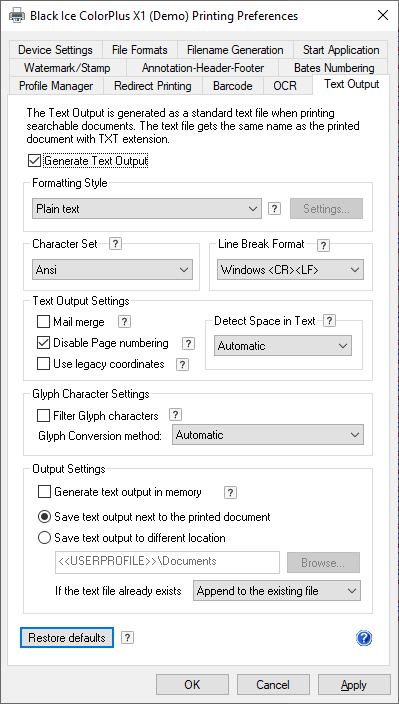The height and width of the screenshot is (704, 399).
Task: Click help icon next to Filter Glyph characters
Action: 175,415
